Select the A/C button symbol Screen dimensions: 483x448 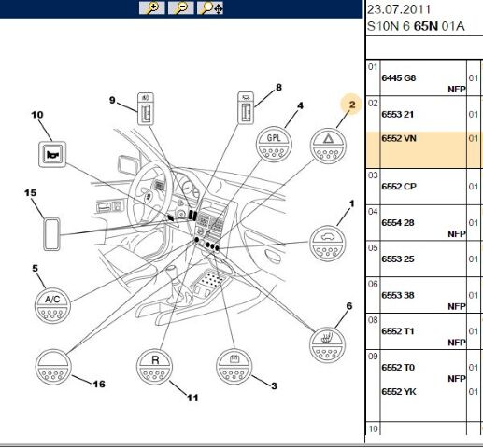(x=52, y=306)
